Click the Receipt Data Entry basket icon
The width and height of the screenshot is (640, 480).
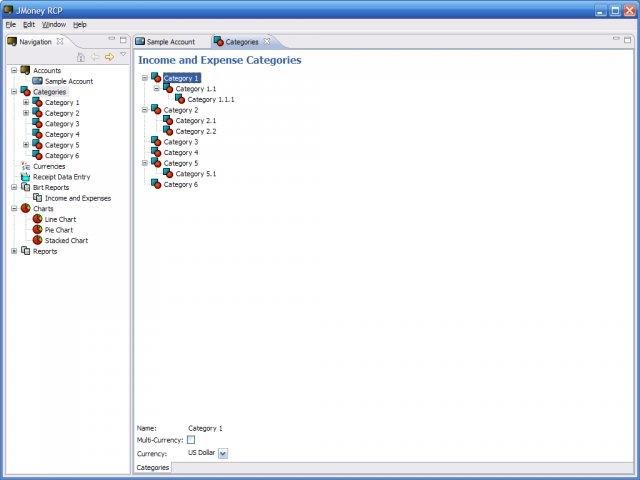25,177
